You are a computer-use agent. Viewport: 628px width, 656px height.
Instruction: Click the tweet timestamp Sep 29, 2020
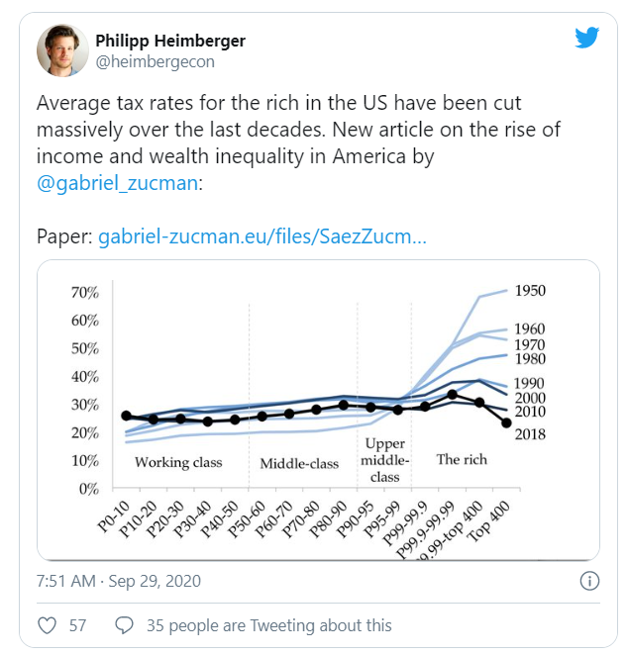[119, 581]
